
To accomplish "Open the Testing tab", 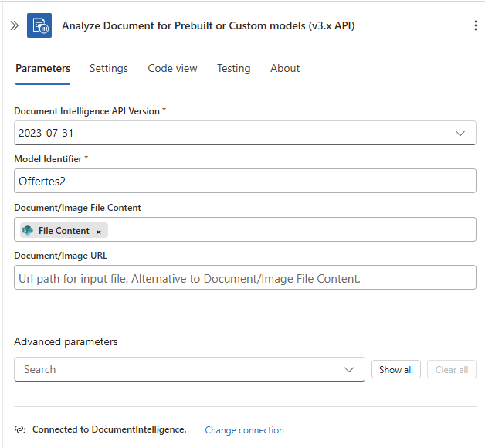I will coord(233,68).
